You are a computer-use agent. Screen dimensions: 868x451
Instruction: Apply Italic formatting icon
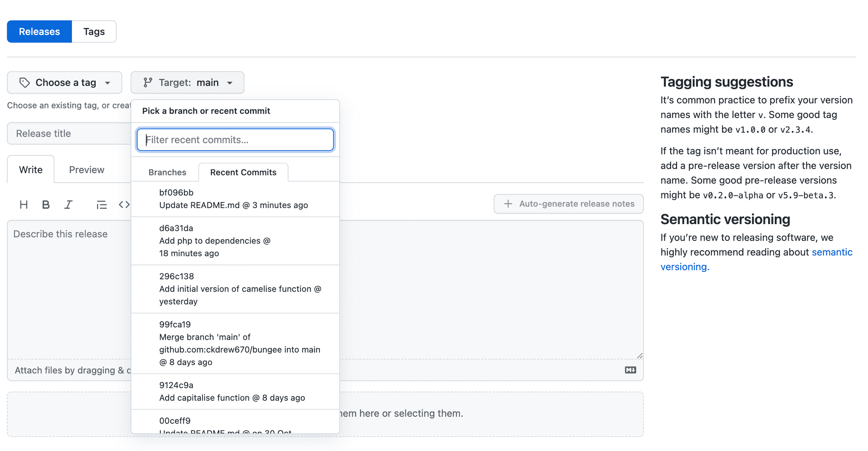[68, 204]
